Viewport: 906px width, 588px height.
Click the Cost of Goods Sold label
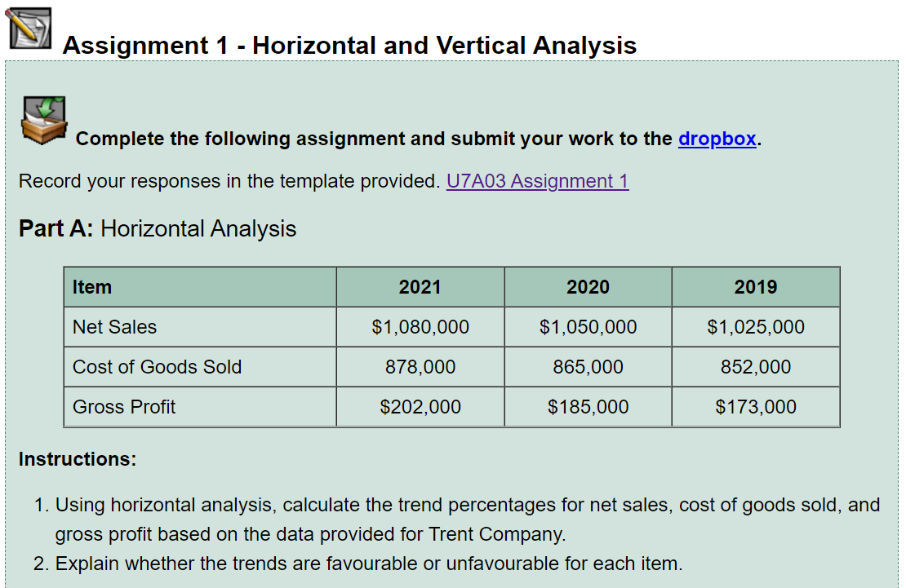click(x=157, y=367)
